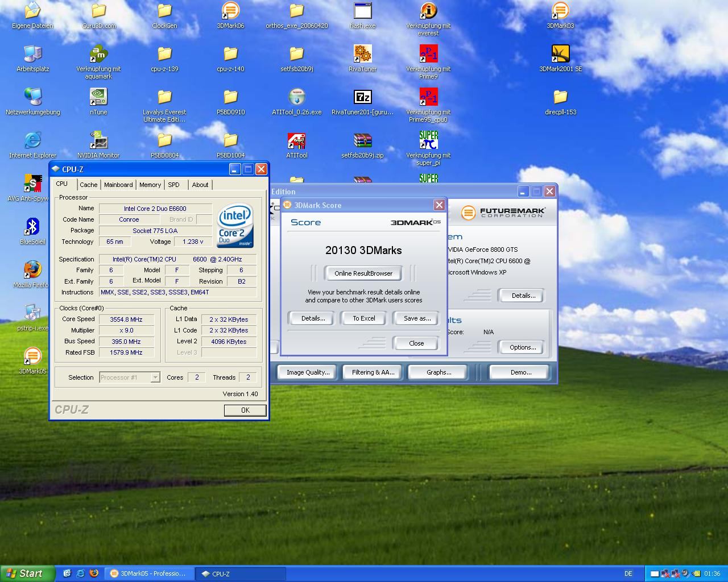Click the Save as... button
This screenshot has width=728, height=582.
[417, 318]
